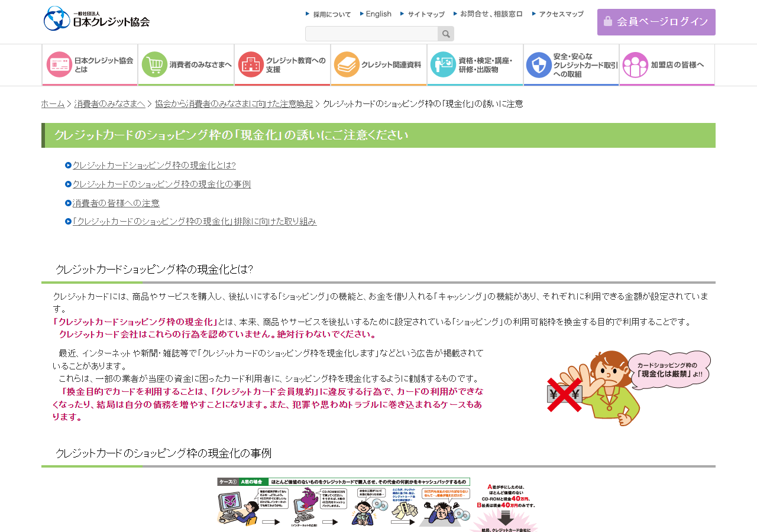Viewport: 757px width, 532px height.
Task: Open the 消費者のみなさまへ menu
Action: pos(186,65)
